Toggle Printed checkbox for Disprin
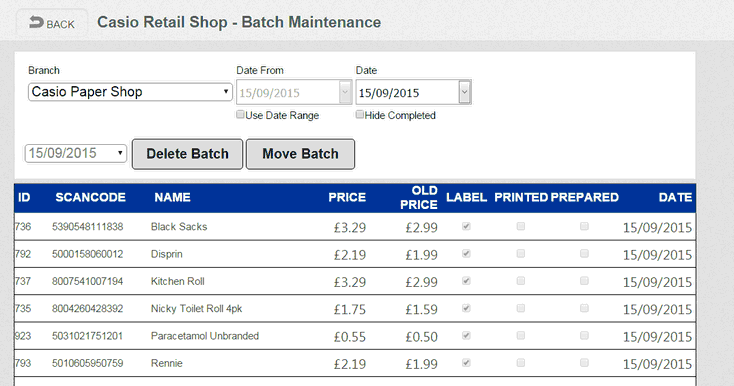Viewport: 734px width, 386px height. 521,254
